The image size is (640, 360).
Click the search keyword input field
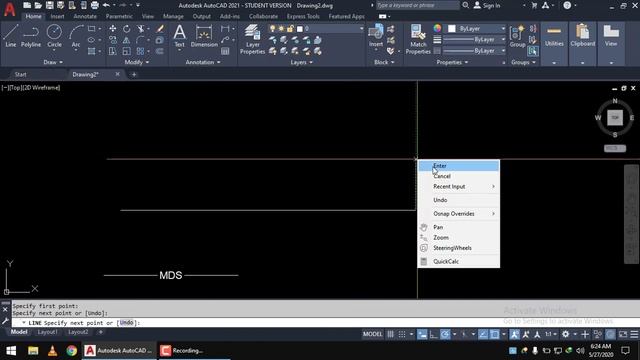417,5
